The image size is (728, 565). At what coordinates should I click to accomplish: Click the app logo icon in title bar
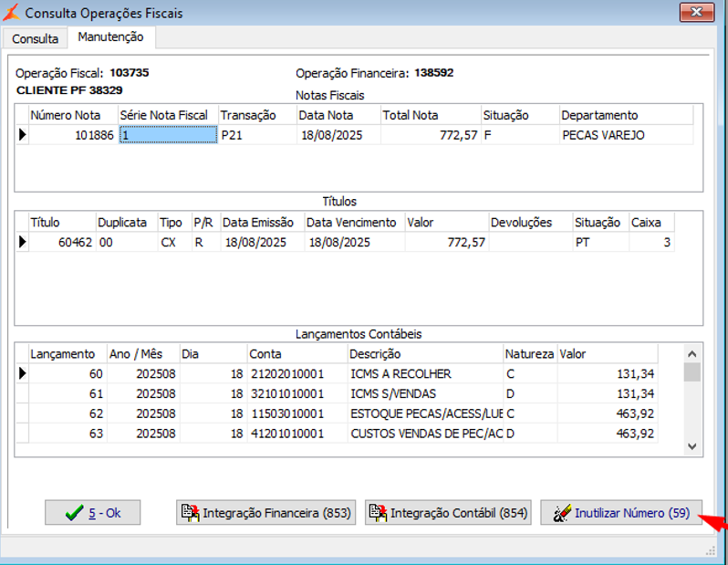point(11,13)
